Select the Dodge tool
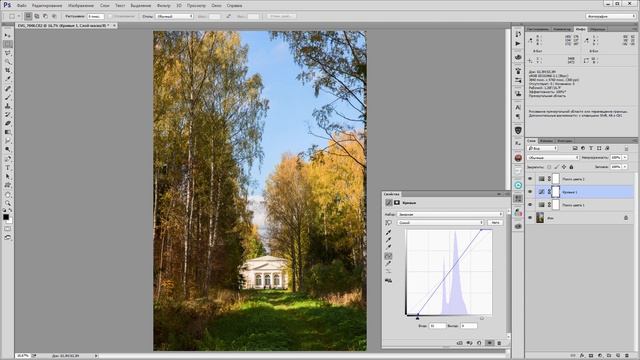Screen dimensions: 640x360 tap(8, 149)
